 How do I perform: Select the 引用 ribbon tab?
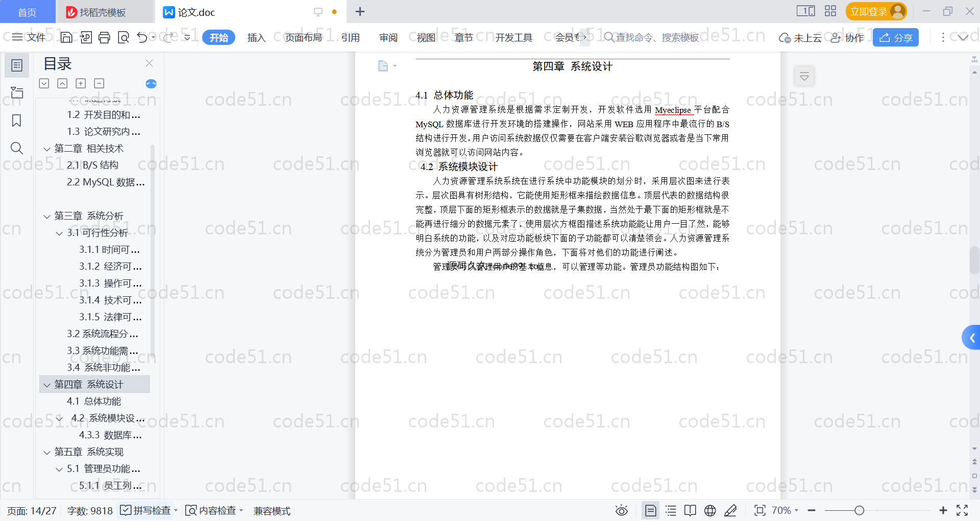[x=351, y=37]
